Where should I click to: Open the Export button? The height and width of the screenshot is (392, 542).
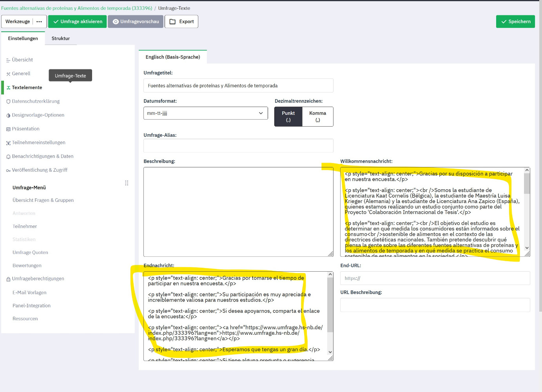181,22
